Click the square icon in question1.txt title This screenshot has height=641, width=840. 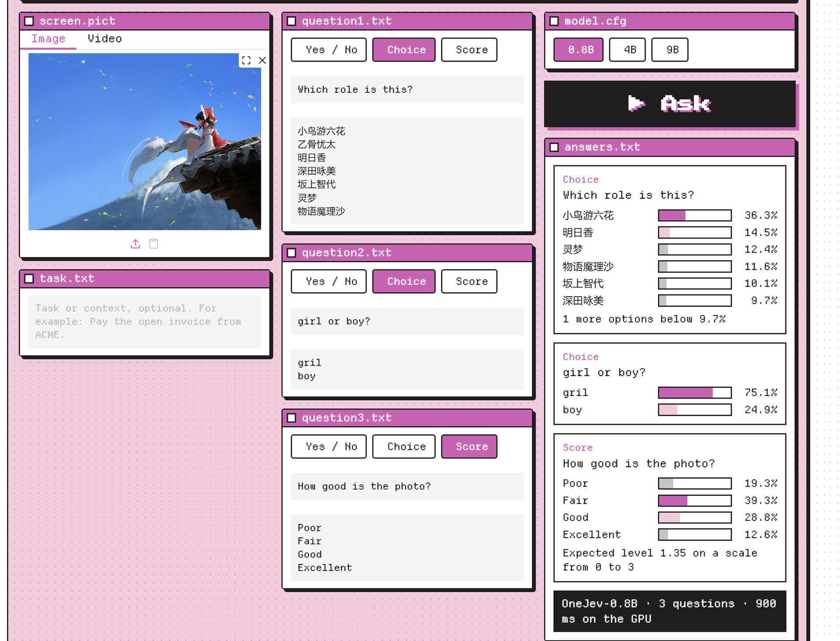coord(292,21)
